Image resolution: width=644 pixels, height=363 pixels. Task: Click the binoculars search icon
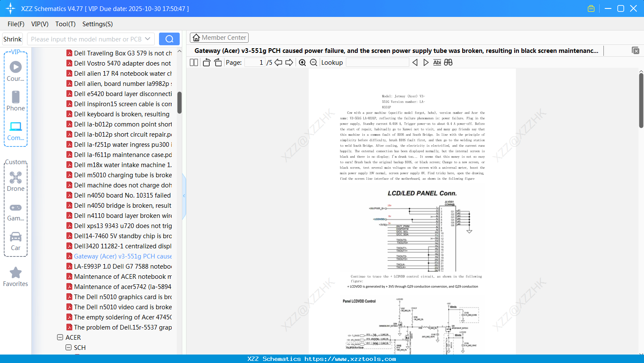[448, 62]
